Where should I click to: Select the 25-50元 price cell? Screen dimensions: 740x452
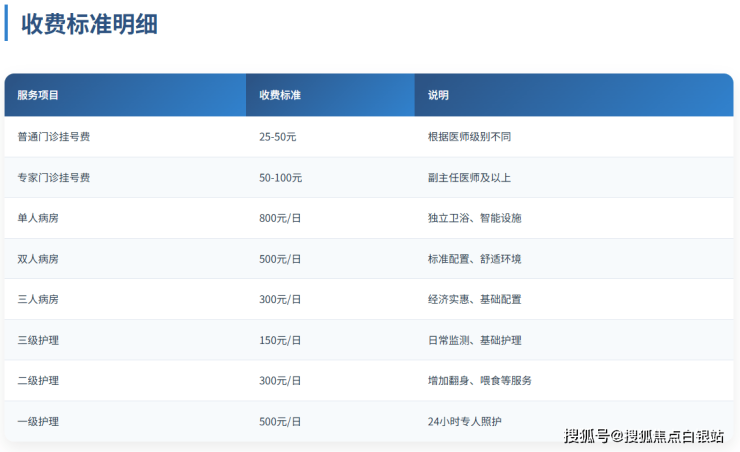(280, 136)
